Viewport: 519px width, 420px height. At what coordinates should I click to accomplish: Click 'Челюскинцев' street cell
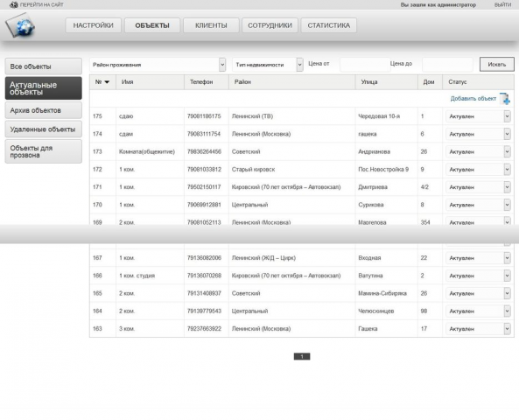(376, 311)
